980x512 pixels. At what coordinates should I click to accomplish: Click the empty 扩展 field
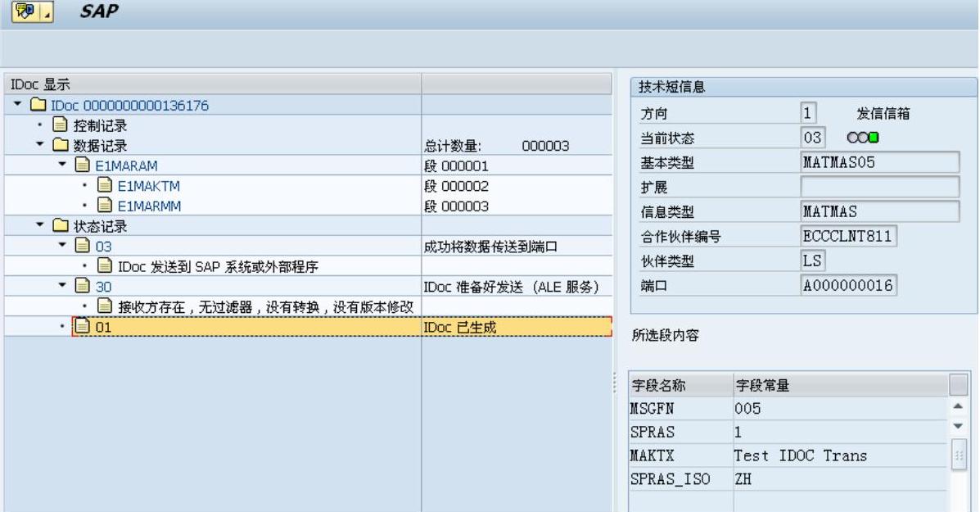pyautogui.click(x=879, y=186)
